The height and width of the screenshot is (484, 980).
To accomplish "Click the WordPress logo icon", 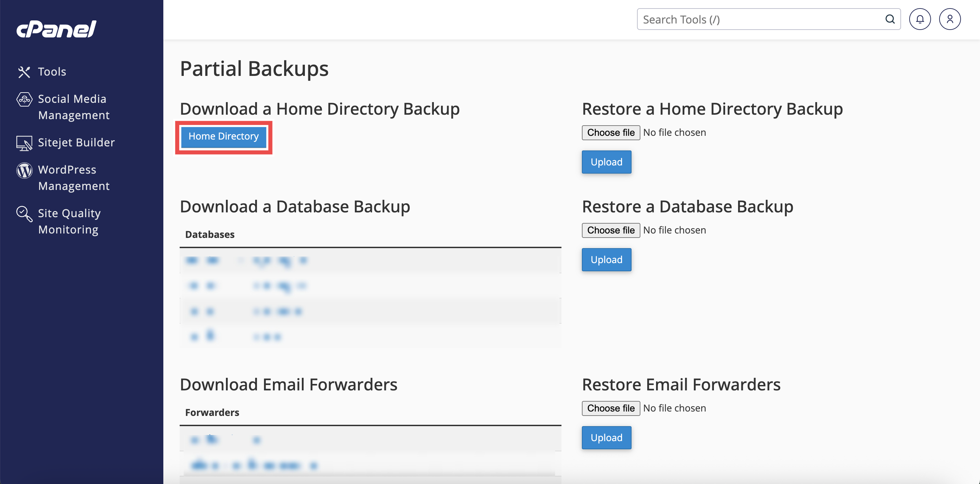I will click(24, 171).
